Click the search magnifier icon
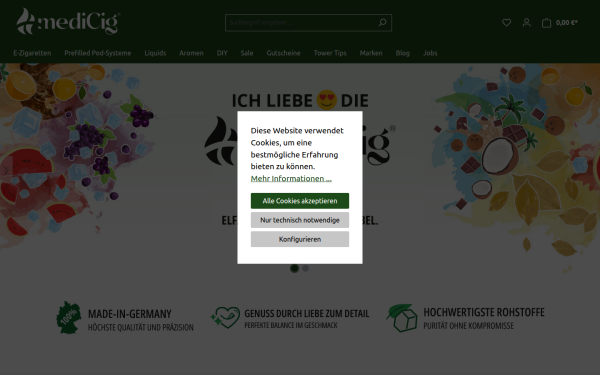 [x=382, y=23]
